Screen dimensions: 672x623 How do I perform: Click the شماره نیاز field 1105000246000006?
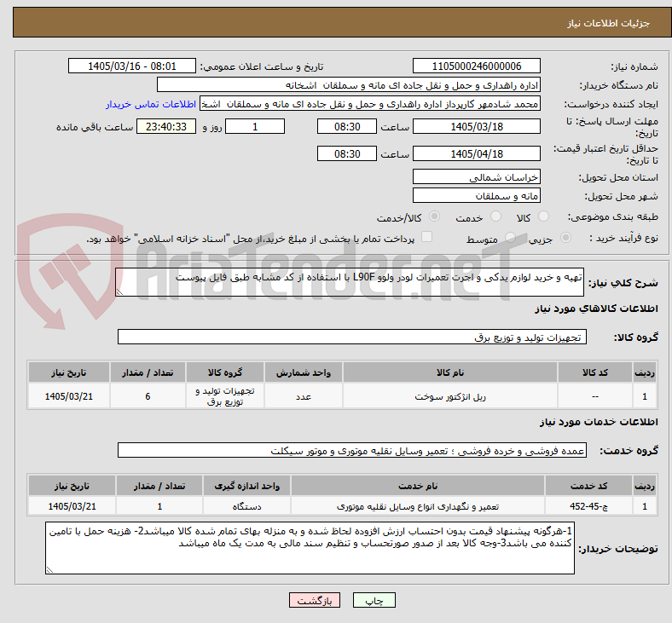[x=476, y=66]
